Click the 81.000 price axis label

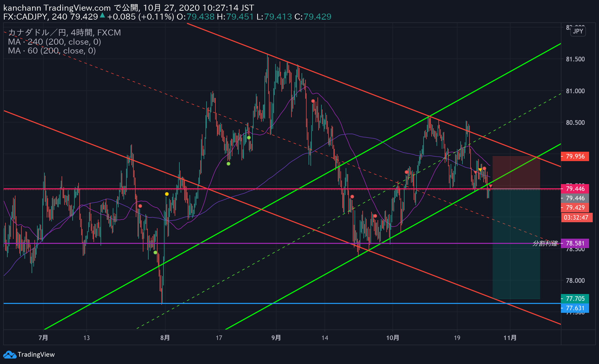[x=575, y=91]
